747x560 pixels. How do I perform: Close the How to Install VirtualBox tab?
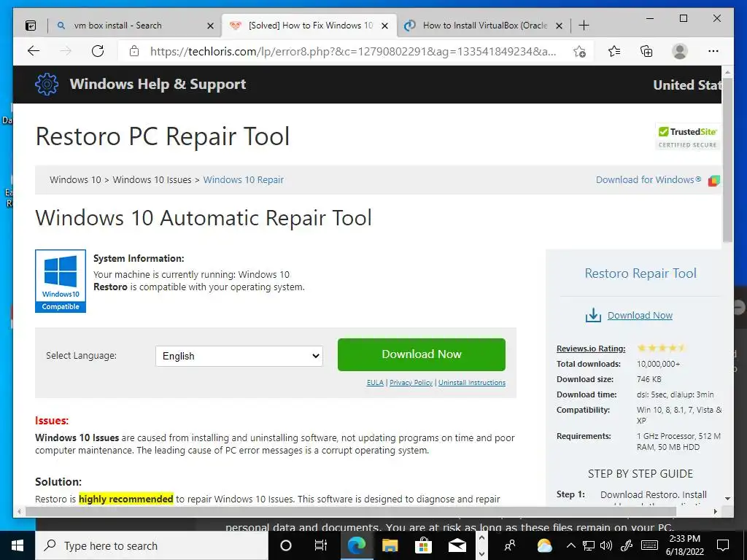click(x=560, y=26)
